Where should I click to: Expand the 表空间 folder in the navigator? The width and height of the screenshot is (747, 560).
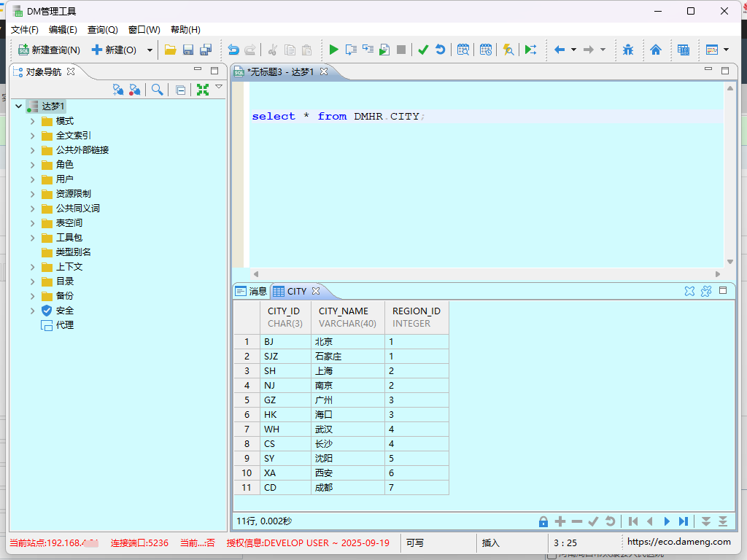pos(33,223)
